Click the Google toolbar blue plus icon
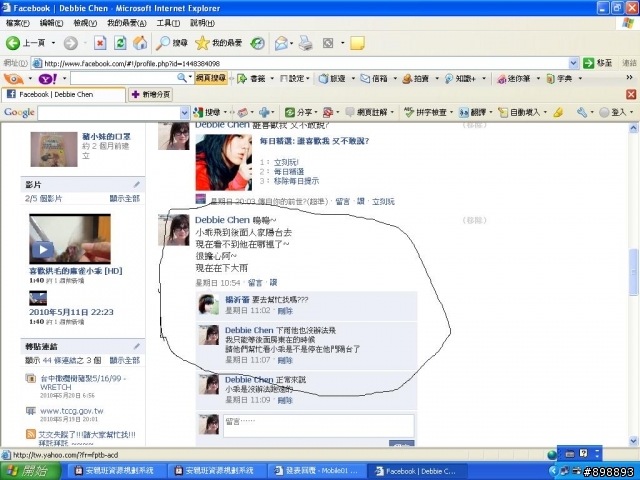 coord(264,112)
